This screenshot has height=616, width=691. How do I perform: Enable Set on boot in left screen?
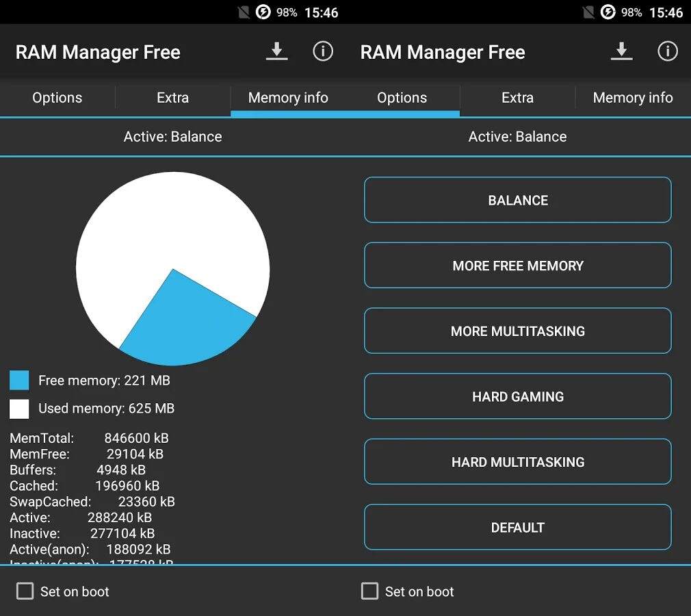(25, 591)
